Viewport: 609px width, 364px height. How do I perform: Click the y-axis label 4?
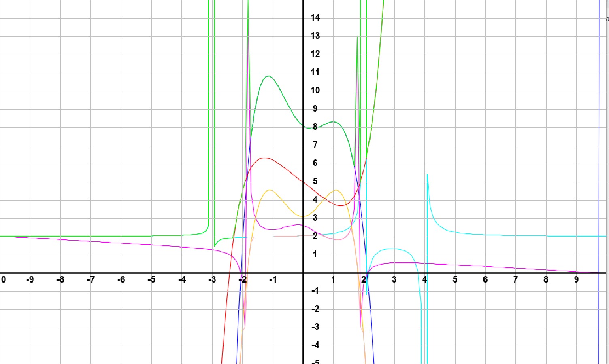pos(315,199)
